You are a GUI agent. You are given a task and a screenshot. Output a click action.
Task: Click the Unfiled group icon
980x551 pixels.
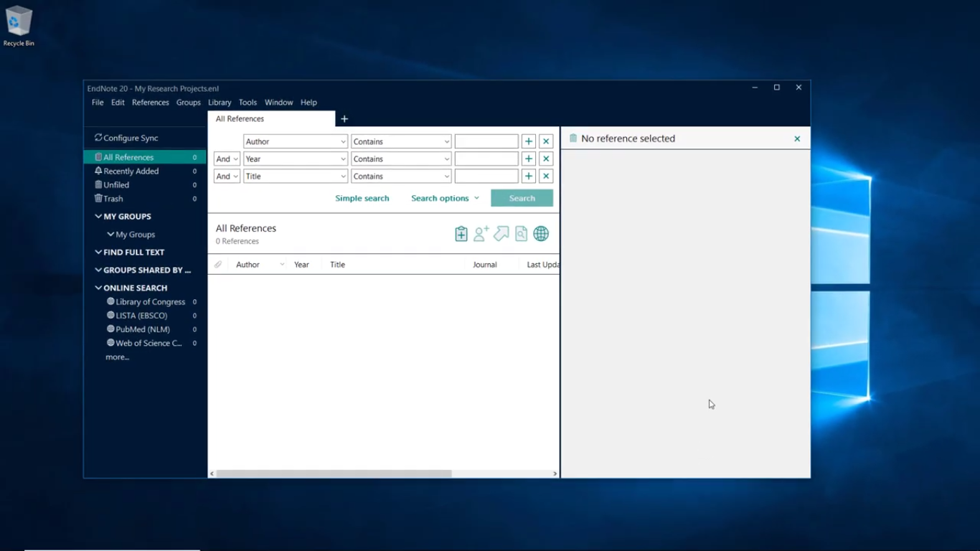(98, 184)
